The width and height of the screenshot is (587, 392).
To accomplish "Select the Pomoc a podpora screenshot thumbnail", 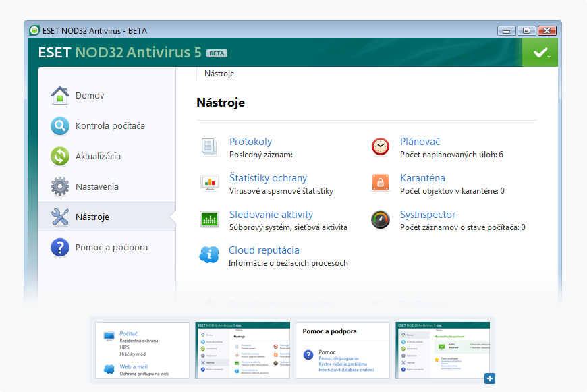I will click(342, 349).
